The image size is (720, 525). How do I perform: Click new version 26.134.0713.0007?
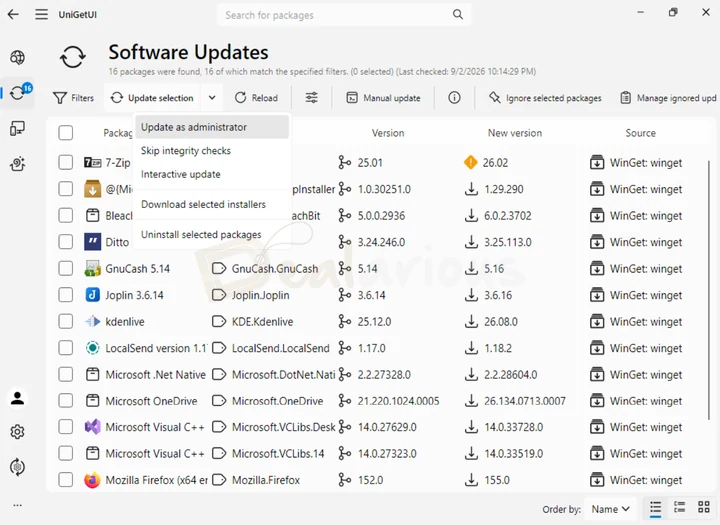(524, 401)
